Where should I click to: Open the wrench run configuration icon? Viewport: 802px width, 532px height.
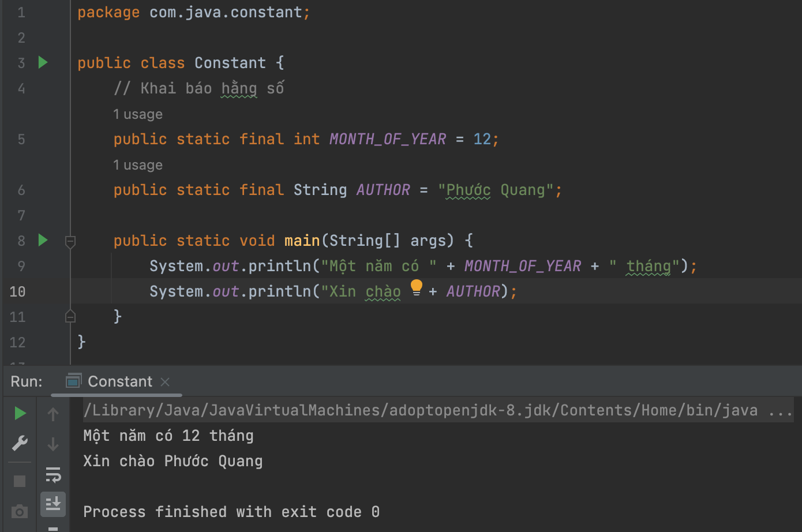(x=20, y=443)
